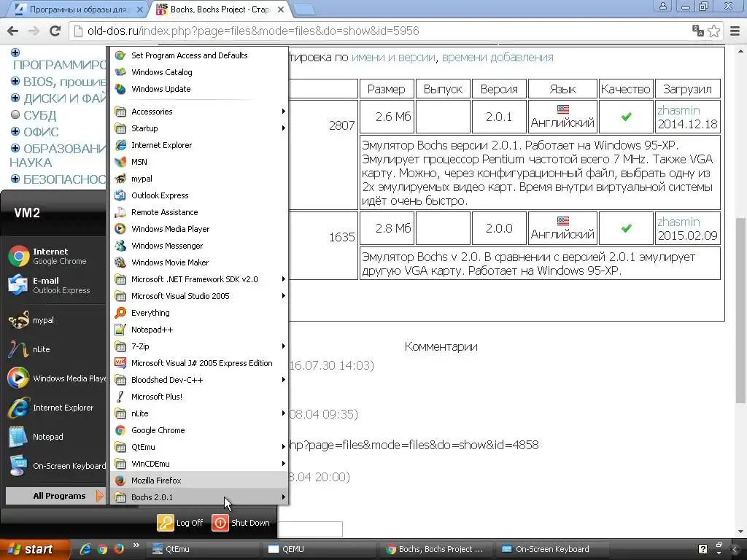Expand the БЕЗОПАСНОСТЬ category plus icon
This screenshot has height=560, width=747.
(x=15, y=179)
